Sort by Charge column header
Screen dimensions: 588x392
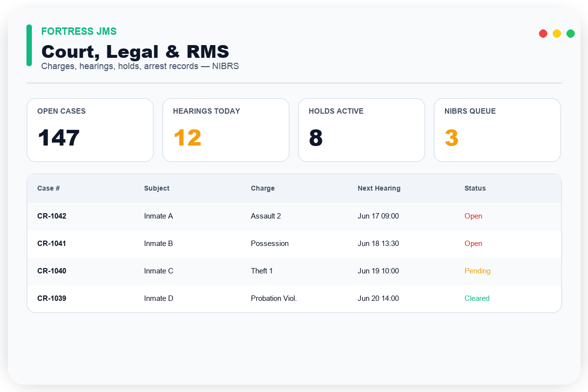coord(263,188)
